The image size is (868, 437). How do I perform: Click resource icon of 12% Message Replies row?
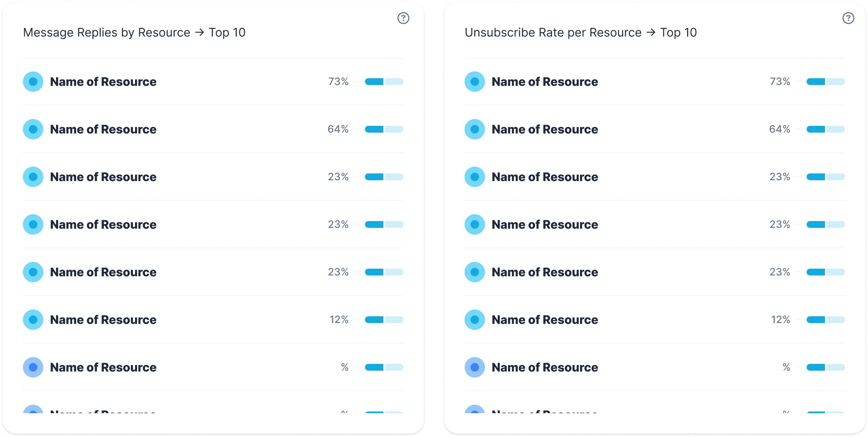(x=33, y=320)
